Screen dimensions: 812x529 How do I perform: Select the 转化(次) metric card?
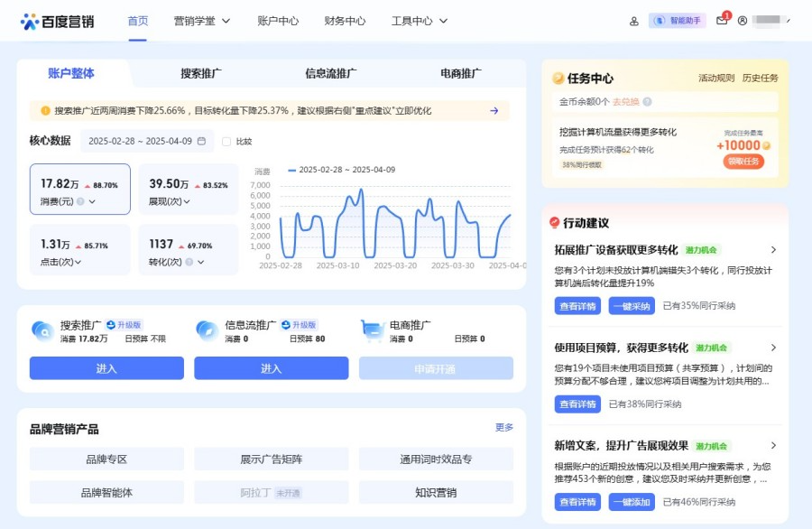click(188, 250)
